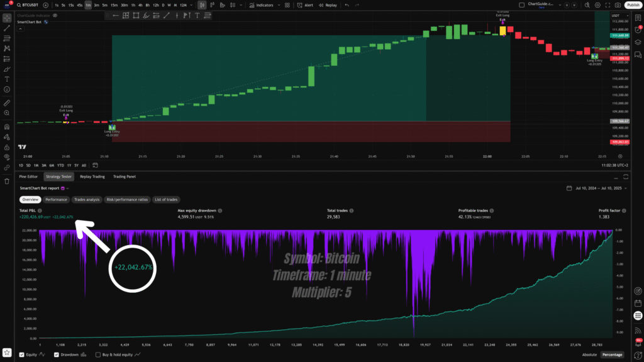The width and height of the screenshot is (644, 362).
Task: Expand the Indicators dropdown
Action: point(261,5)
